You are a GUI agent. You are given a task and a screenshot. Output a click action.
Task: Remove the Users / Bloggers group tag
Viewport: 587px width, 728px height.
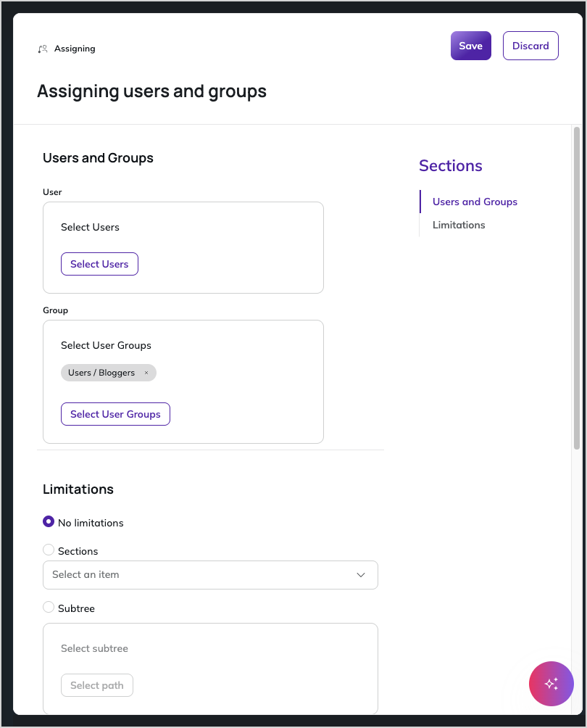[146, 373]
